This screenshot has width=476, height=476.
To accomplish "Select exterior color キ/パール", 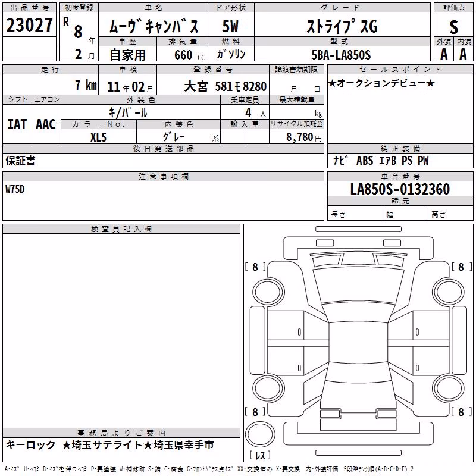I will click(128, 112).
